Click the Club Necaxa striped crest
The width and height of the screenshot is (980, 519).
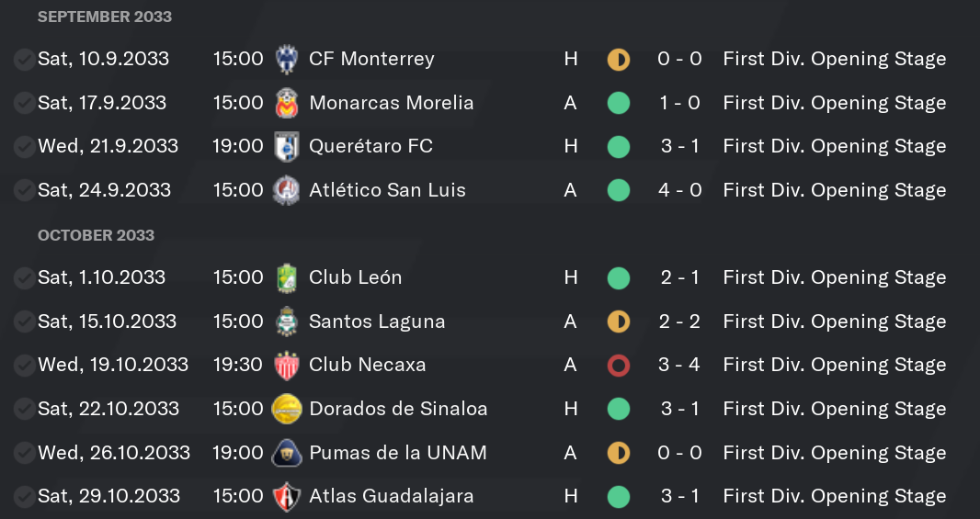(287, 366)
